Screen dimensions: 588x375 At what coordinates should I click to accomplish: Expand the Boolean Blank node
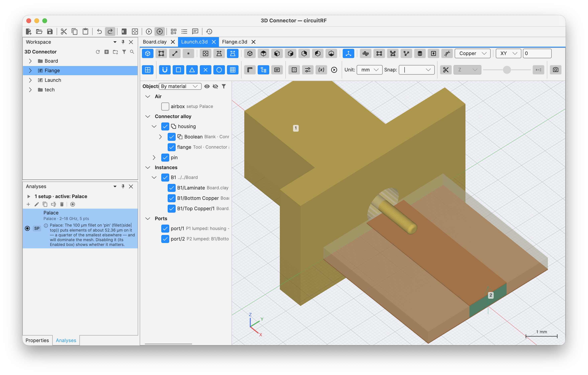(160, 137)
